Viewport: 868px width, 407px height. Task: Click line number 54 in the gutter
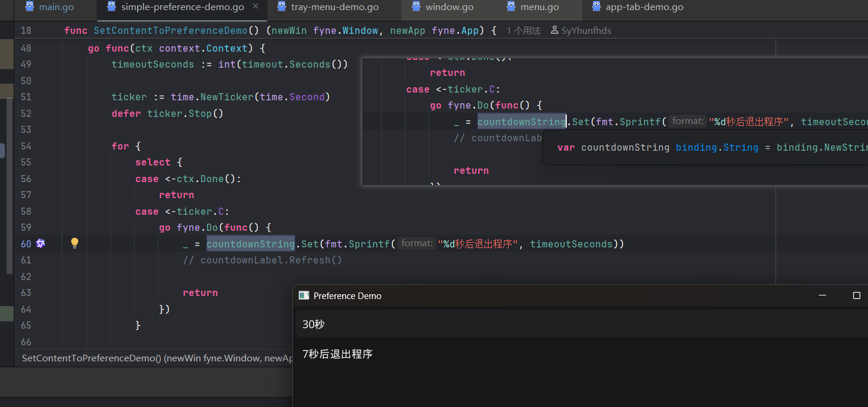(x=26, y=146)
